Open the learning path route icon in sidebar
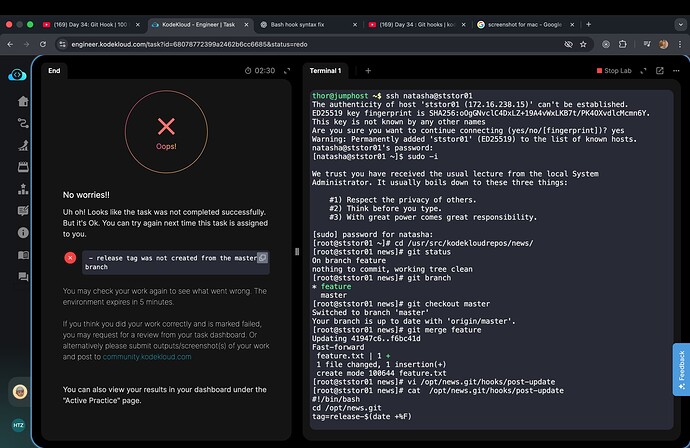Viewport: 690px width, 448px height. pyautogui.click(x=23, y=123)
